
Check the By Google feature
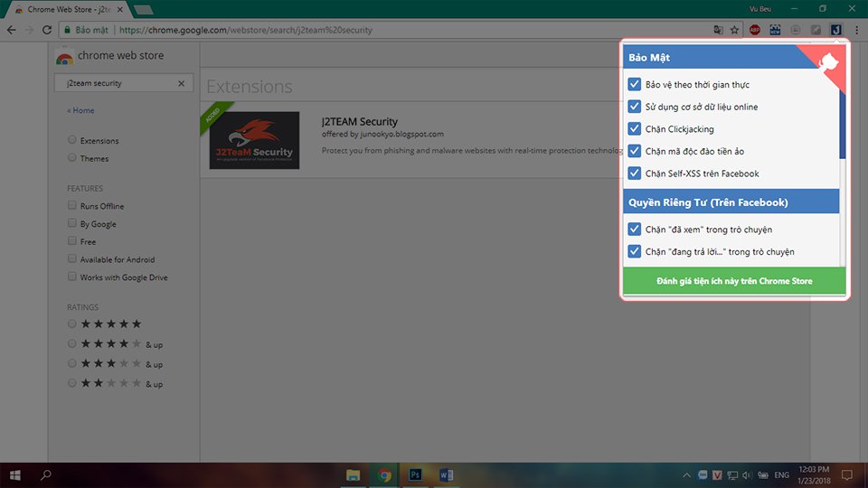72,223
